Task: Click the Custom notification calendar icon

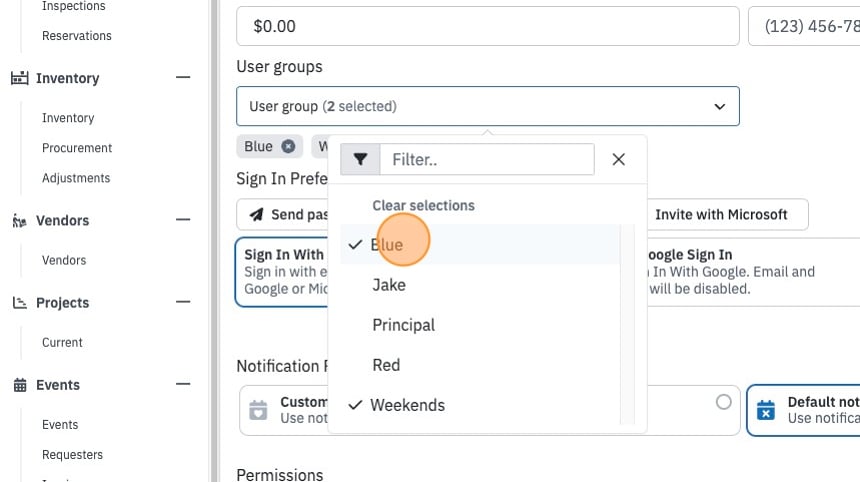Action: pos(258,410)
